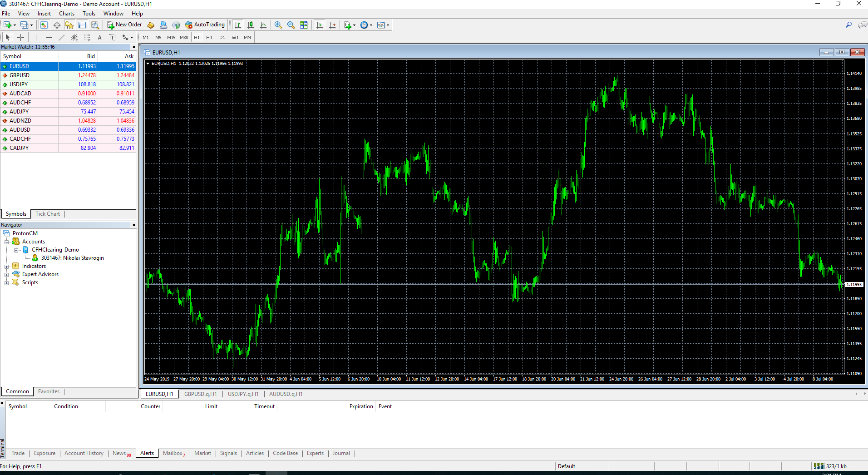Click the connection status 323/1 kb
868x475 pixels.
click(x=830, y=466)
